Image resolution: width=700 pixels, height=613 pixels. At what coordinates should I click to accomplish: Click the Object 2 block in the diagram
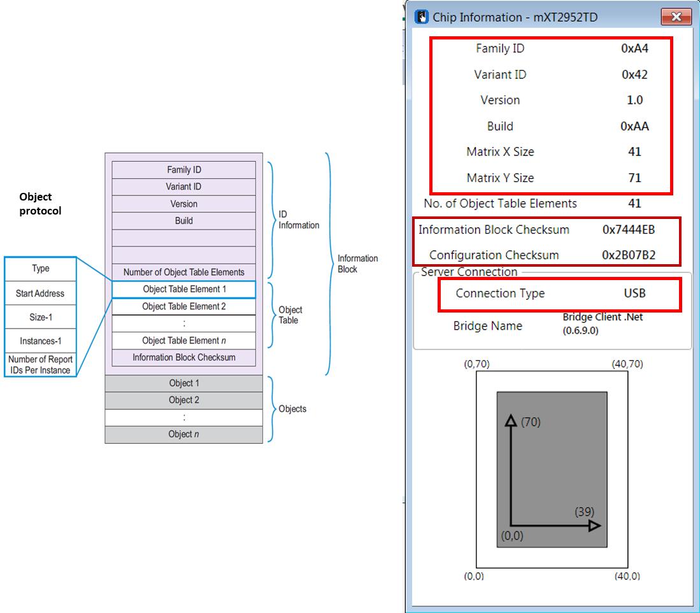click(183, 400)
